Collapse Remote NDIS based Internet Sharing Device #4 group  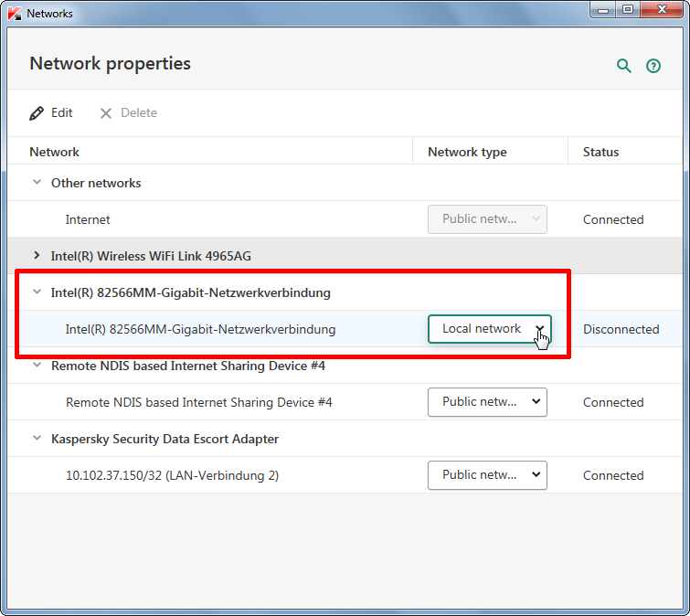(37, 365)
